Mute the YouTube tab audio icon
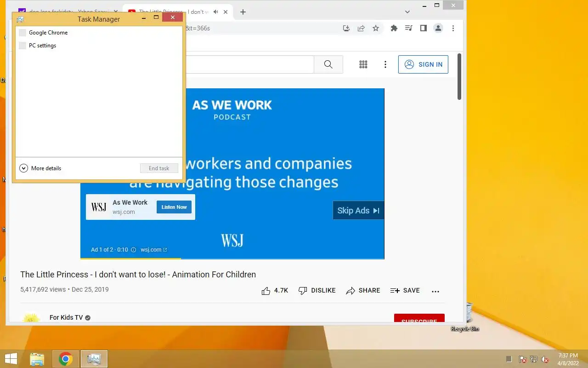588x368 pixels. (215, 12)
